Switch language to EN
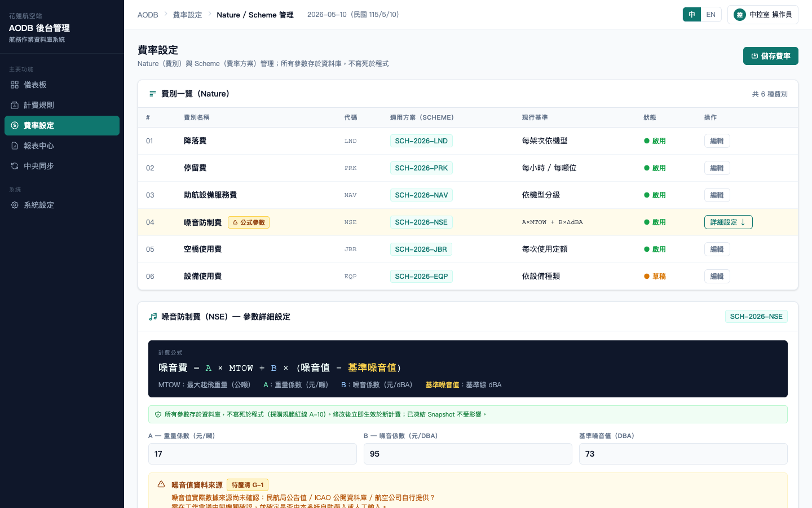 tap(711, 15)
